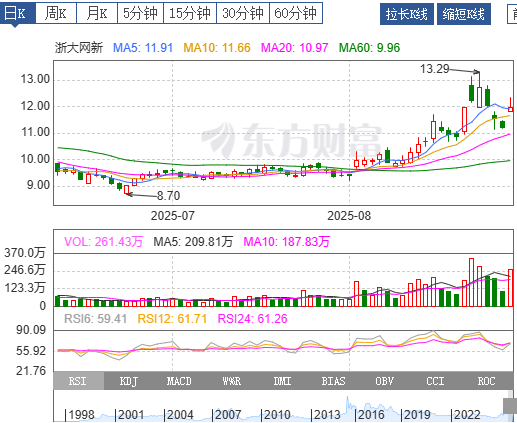This screenshot has width=517, height=423.
Task: Open the 5分钟 chart tab
Action: 140,13
